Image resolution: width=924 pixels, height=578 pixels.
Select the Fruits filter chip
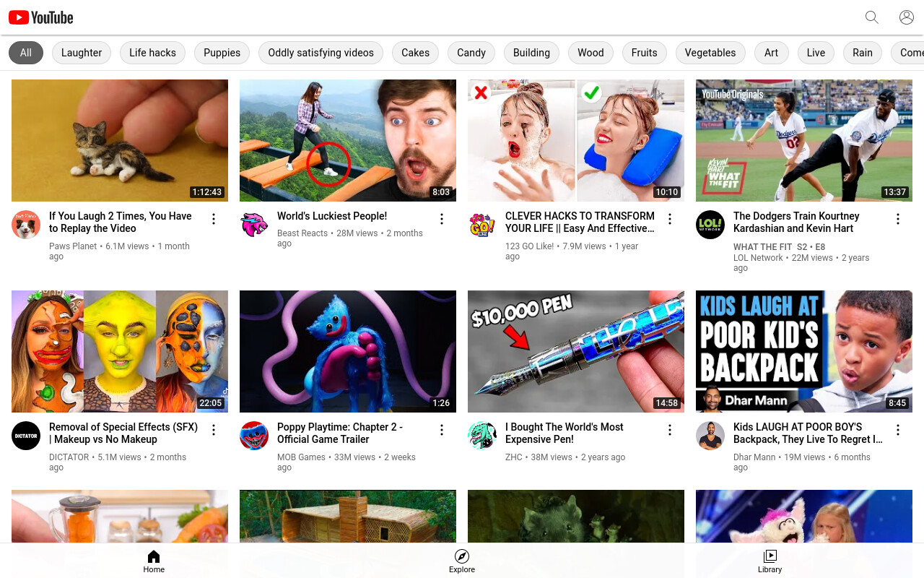pos(644,53)
